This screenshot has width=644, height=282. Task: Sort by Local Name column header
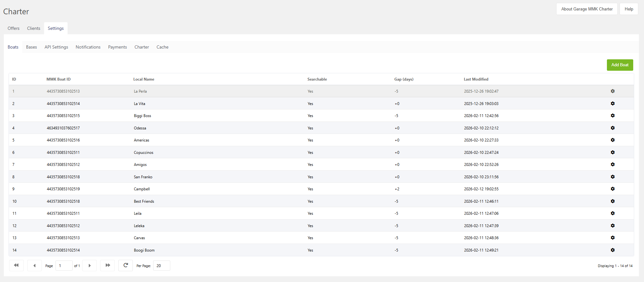[144, 79]
